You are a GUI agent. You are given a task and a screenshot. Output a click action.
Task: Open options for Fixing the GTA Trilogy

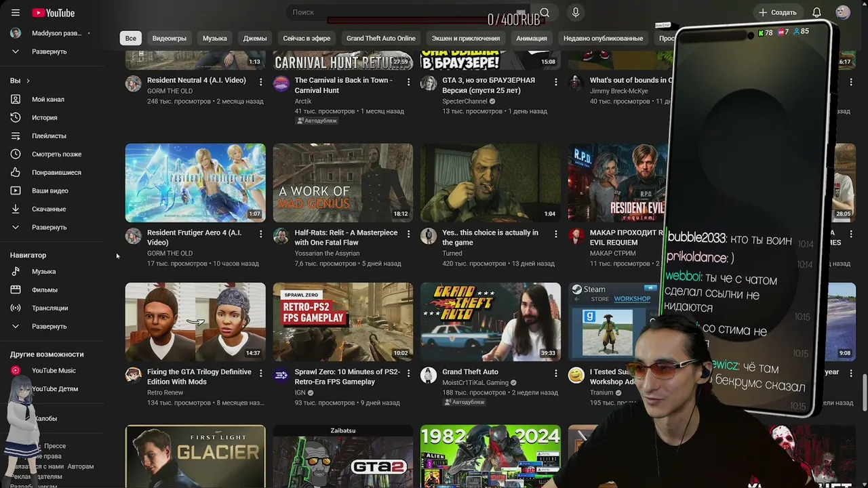tap(260, 373)
